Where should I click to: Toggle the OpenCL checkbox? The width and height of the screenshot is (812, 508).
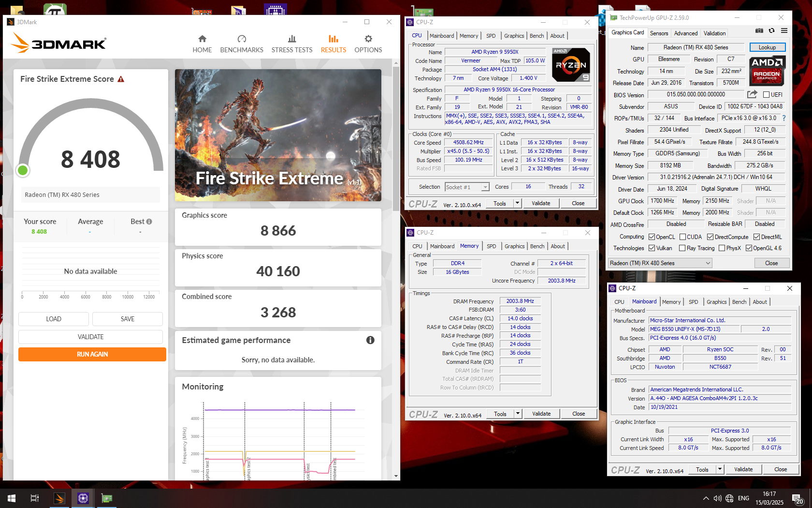click(x=652, y=237)
